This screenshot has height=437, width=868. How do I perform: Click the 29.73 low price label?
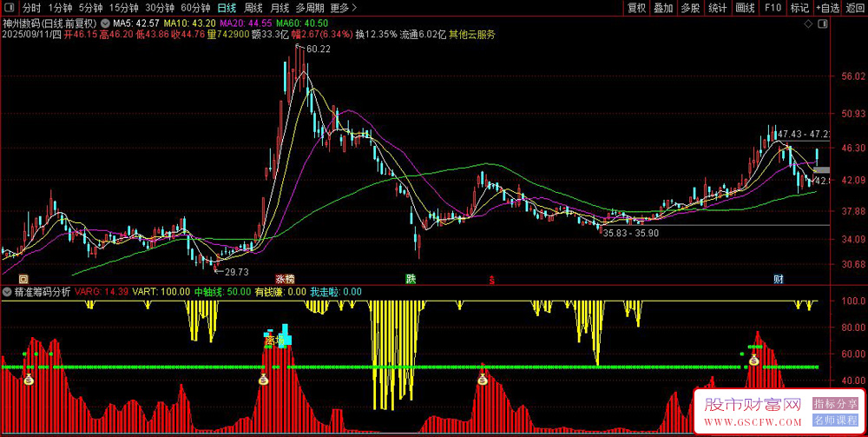point(238,272)
